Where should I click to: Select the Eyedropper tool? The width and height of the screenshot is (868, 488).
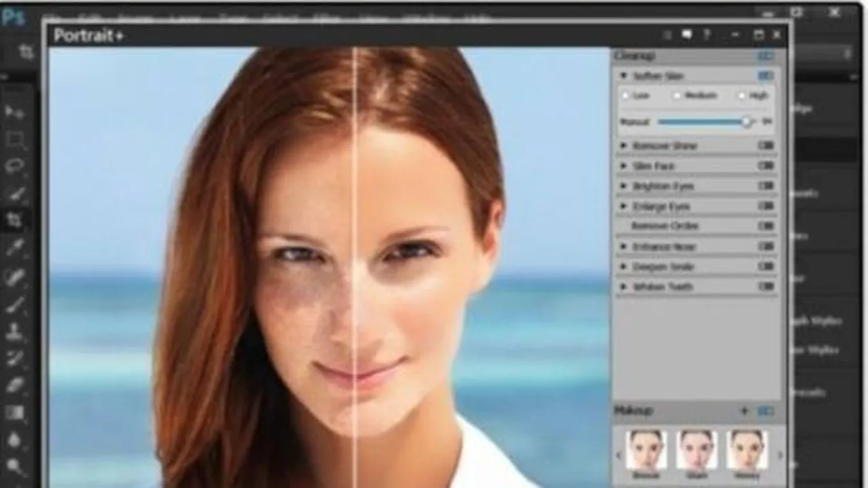(14, 249)
